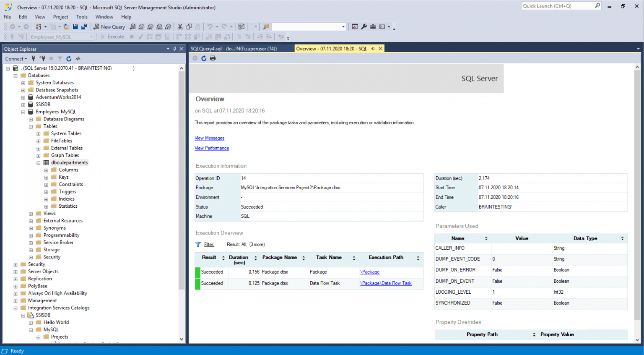Screen dimensions: 644x355
Task: Click the (3 more) results text
Action: (x=257, y=245)
